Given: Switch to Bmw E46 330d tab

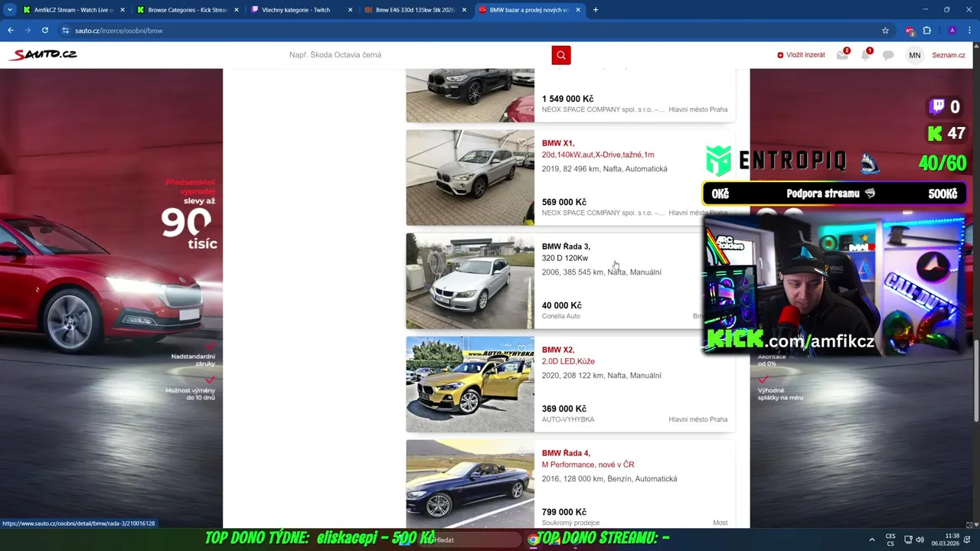Looking at the screenshot, I should click(x=416, y=10).
